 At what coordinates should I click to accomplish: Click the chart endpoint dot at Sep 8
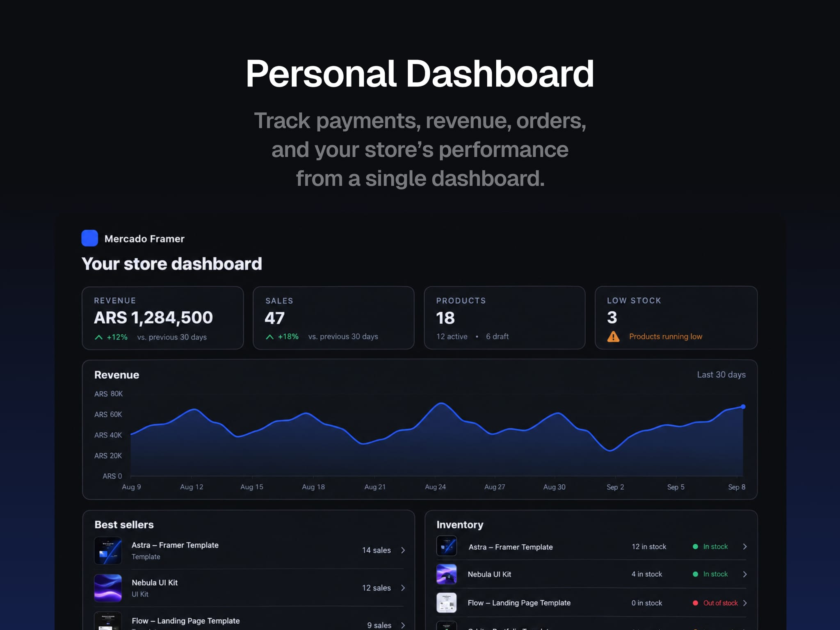pos(743,406)
